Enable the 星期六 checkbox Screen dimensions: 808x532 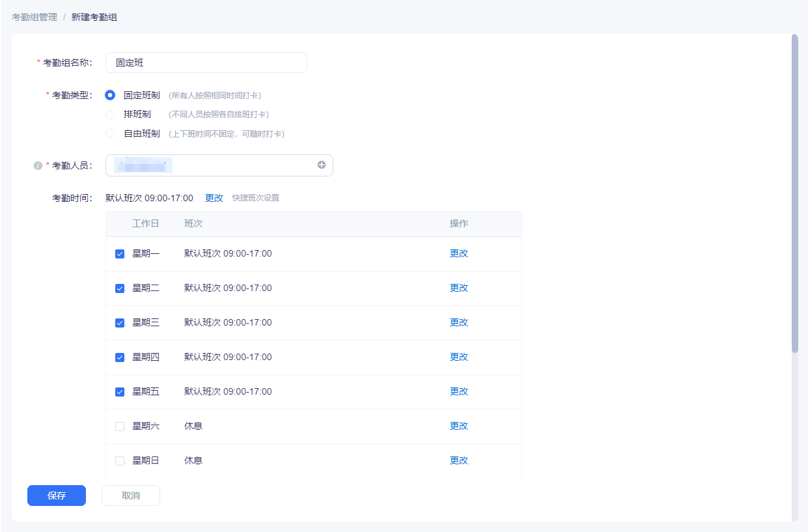[120, 427]
